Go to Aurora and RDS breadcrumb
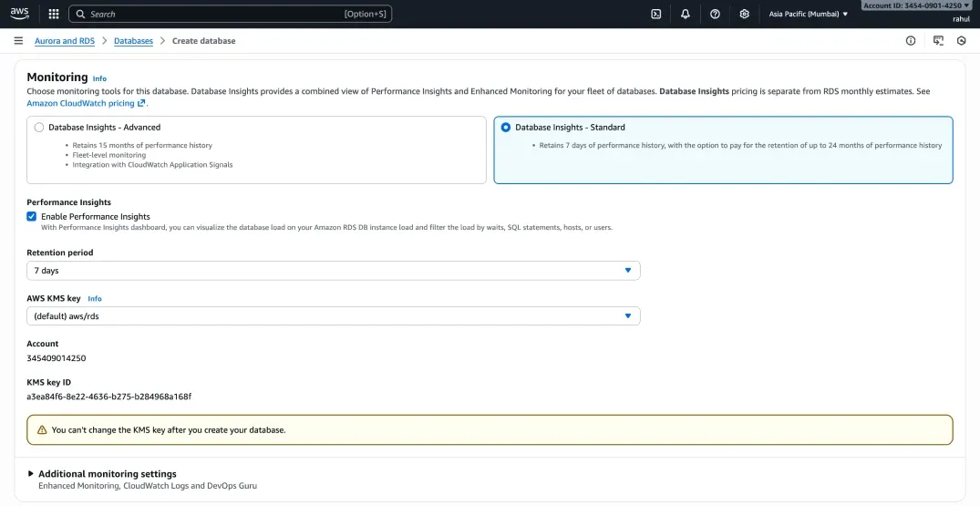 tap(65, 41)
